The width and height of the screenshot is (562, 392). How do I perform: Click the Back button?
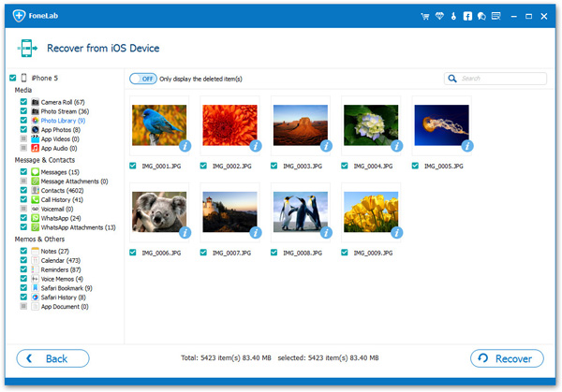pos(53,358)
